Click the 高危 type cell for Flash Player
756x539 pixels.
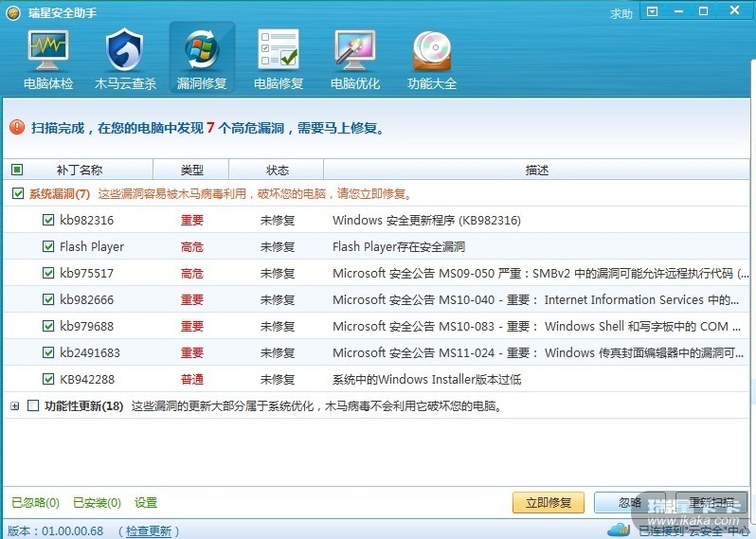pyautogui.click(x=192, y=247)
